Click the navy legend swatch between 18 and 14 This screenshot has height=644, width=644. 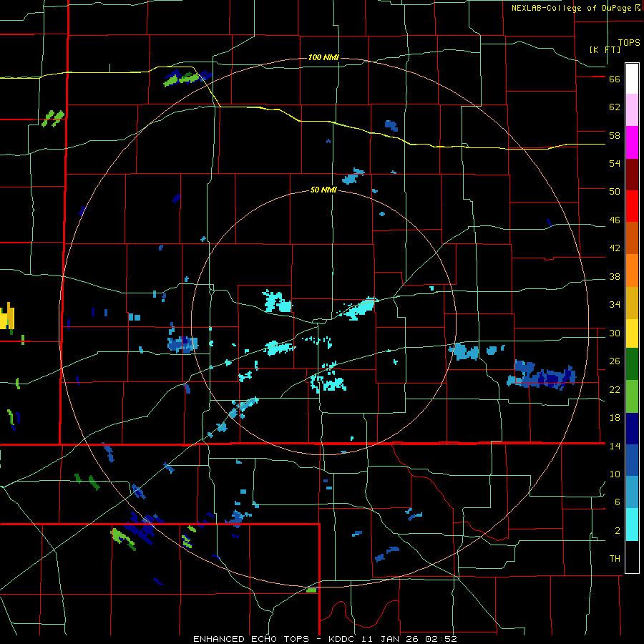click(x=632, y=429)
